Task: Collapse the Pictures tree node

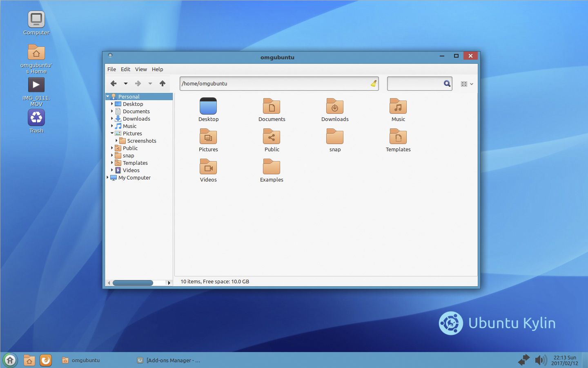Action: click(x=112, y=133)
